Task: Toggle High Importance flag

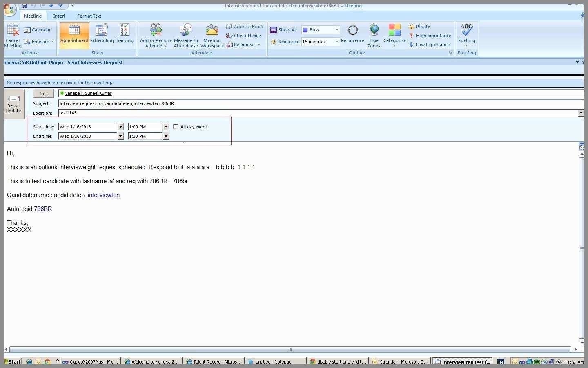Action: [x=430, y=36]
